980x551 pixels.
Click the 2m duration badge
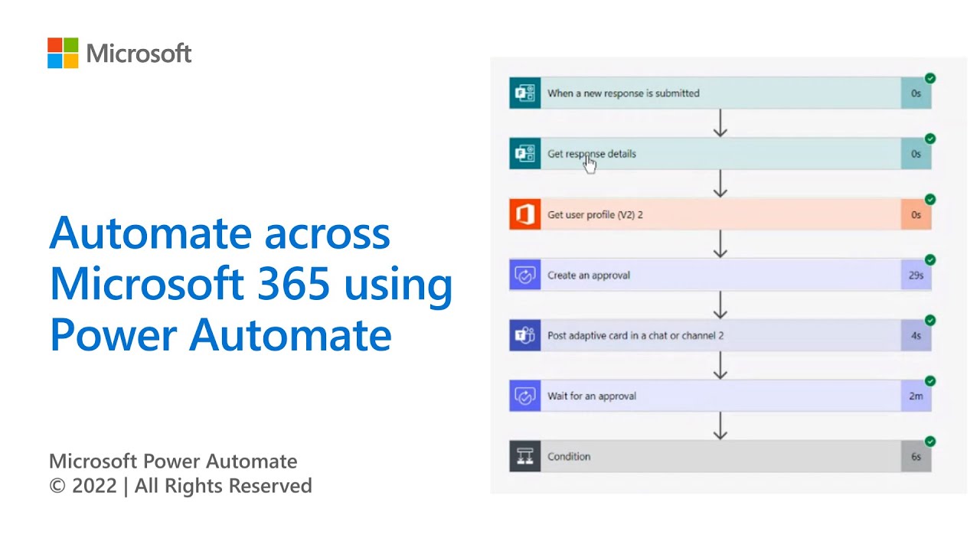click(916, 396)
